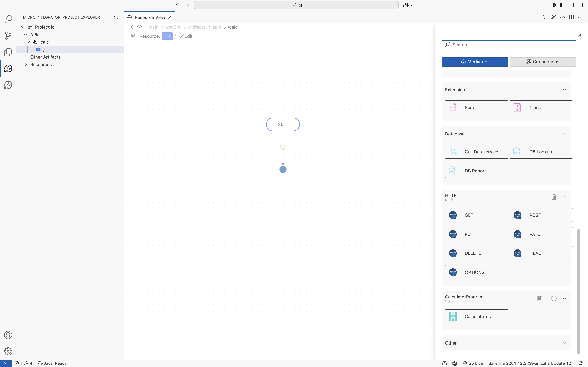This screenshot has width=588, height=367.
Task: Expand the Other mediator section
Action: [x=565, y=343]
